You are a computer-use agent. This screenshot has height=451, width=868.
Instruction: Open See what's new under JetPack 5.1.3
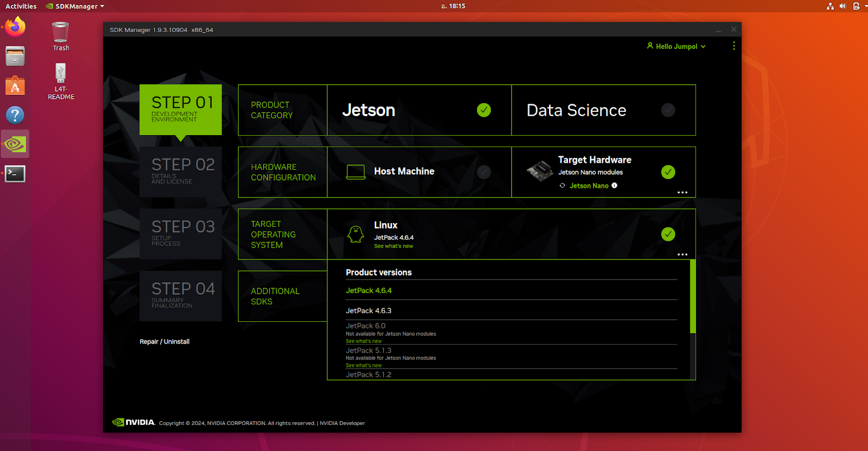coord(363,365)
